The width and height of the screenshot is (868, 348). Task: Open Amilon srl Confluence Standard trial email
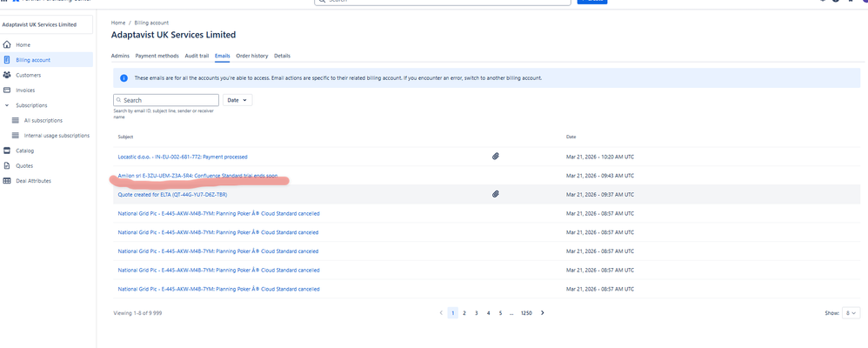[197, 176]
